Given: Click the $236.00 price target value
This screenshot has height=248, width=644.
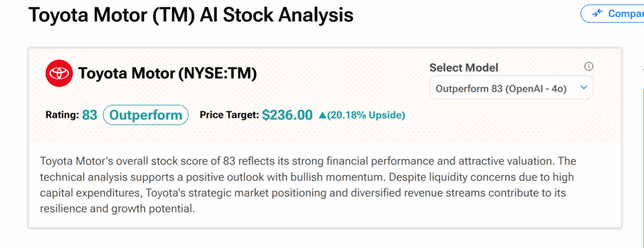Looking at the screenshot, I should point(287,115).
